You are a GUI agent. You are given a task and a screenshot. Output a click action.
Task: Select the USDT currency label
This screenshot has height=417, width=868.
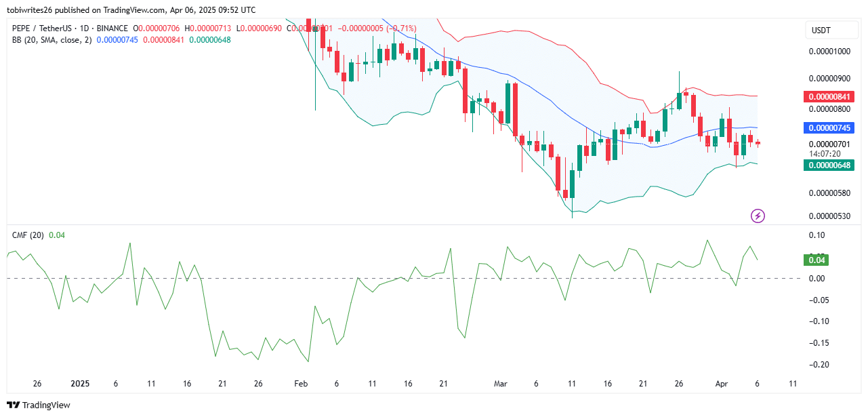click(821, 31)
